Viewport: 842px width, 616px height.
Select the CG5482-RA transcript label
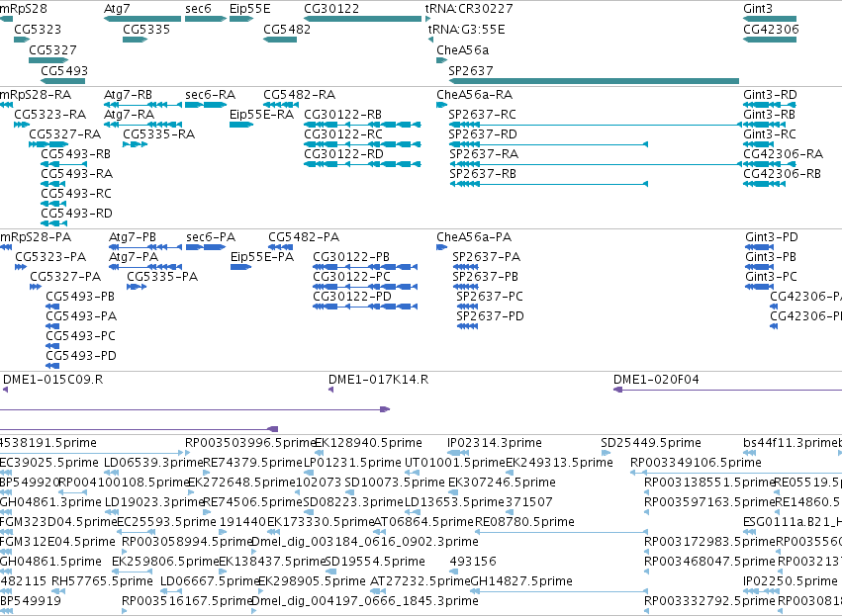300,95
